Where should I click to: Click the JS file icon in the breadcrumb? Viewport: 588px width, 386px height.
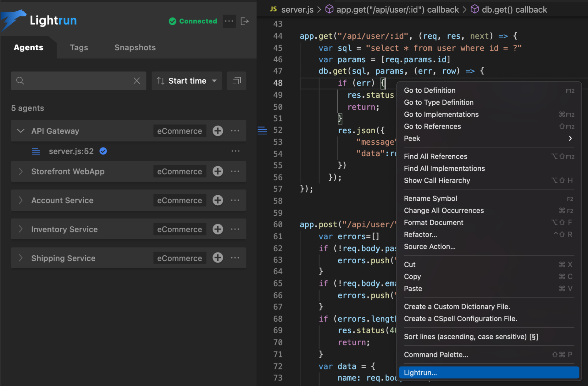tap(273, 9)
